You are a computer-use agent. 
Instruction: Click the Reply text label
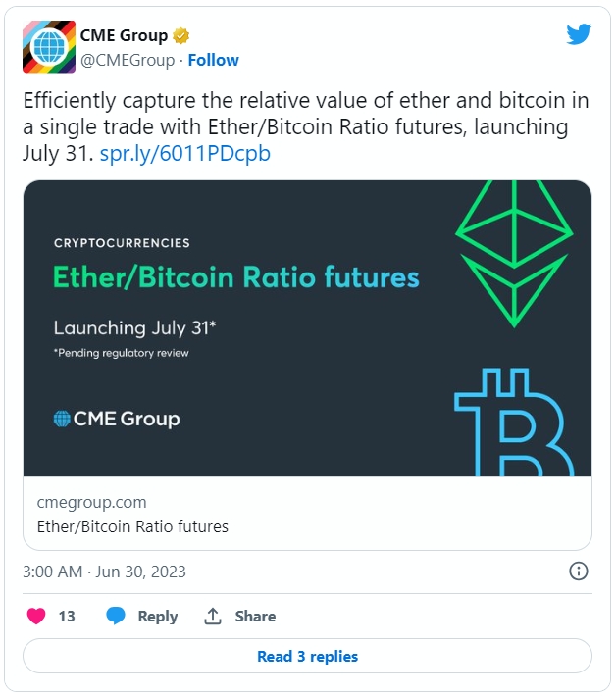pyautogui.click(x=157, y=616)
